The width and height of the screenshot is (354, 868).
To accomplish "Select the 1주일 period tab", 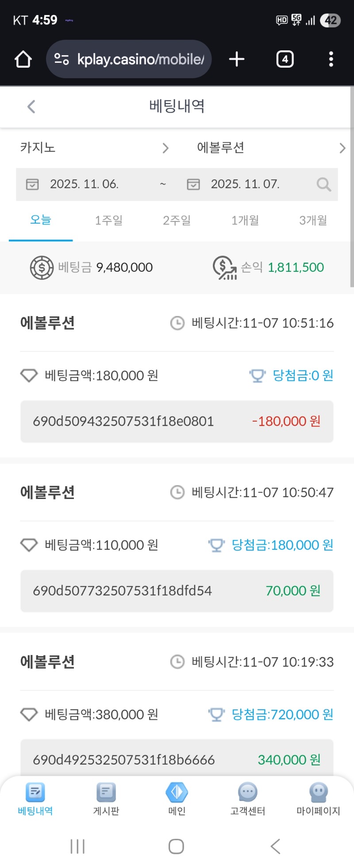I will (109, 220).
